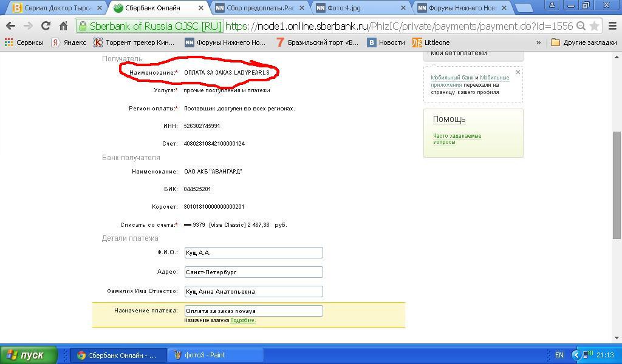Image resolution: width=622 pixels, height=364 pixels.
Task: Open Часто задаваемые вопросы link
Action: click(x=457, y=139)
